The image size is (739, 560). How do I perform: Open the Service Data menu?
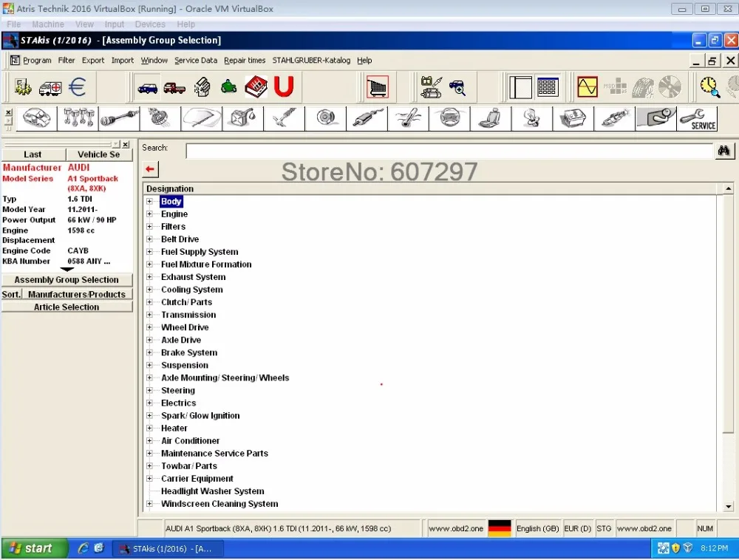click(196, 61)
